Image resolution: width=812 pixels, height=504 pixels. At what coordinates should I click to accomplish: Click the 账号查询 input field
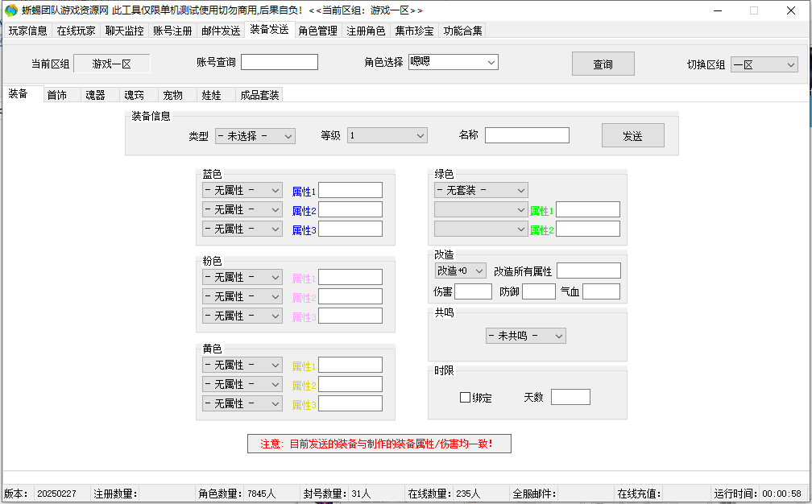(x=279, y=62)
